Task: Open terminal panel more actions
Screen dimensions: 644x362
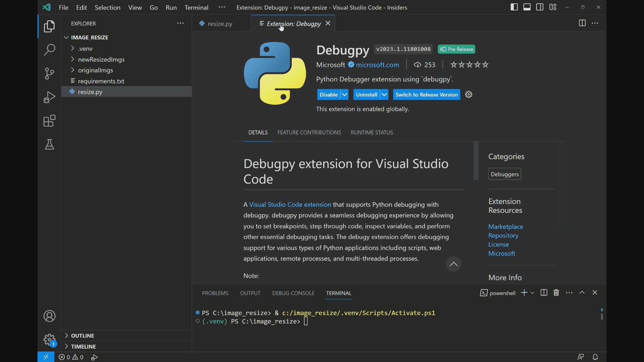Action: tap(569, 293)
